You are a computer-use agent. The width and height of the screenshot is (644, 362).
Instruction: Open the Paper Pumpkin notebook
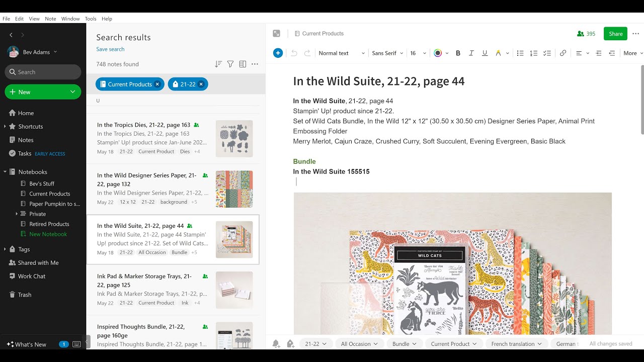(54, 204)
